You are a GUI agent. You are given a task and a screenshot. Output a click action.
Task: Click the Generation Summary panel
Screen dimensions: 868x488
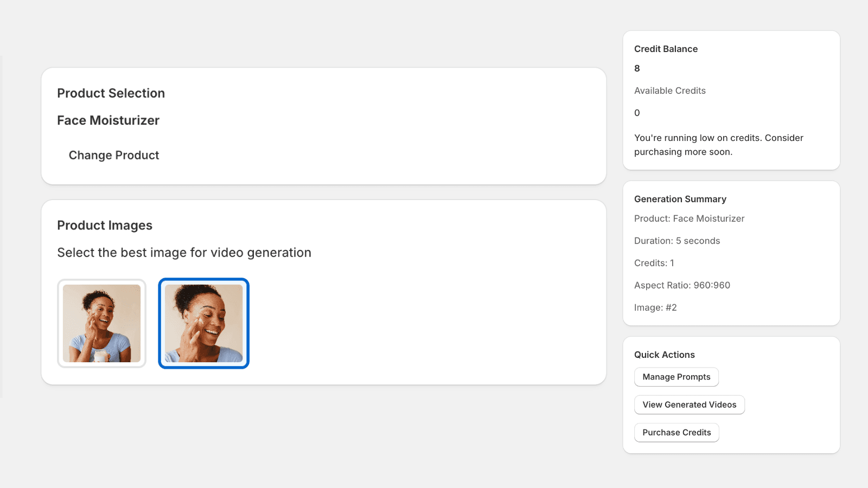point(731,253)
